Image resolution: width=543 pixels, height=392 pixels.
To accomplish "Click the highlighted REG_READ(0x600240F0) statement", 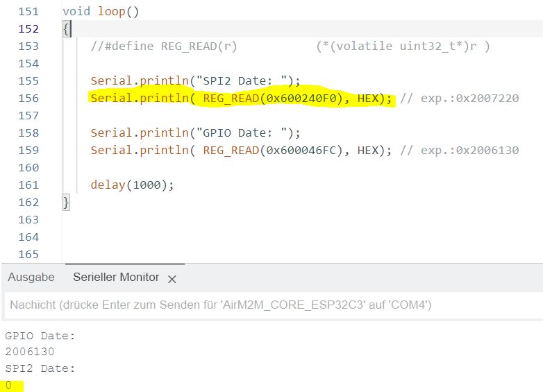I will click(x=241, y=99).
